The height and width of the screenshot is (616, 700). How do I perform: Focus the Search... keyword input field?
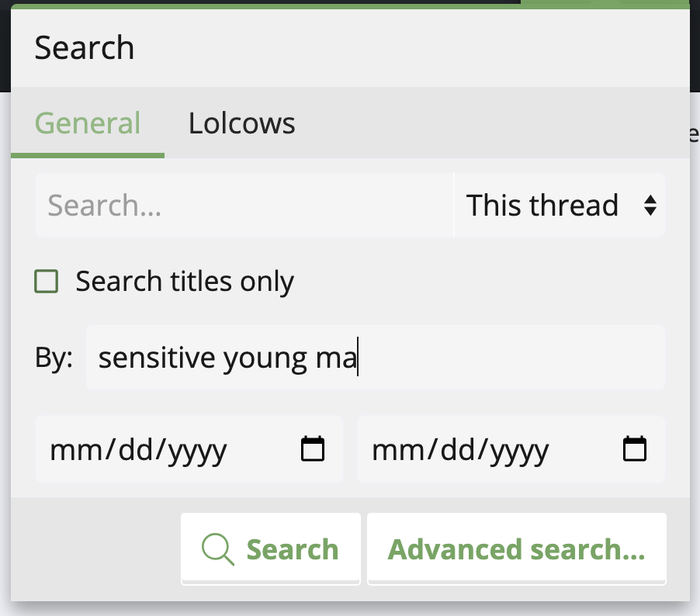244,206
